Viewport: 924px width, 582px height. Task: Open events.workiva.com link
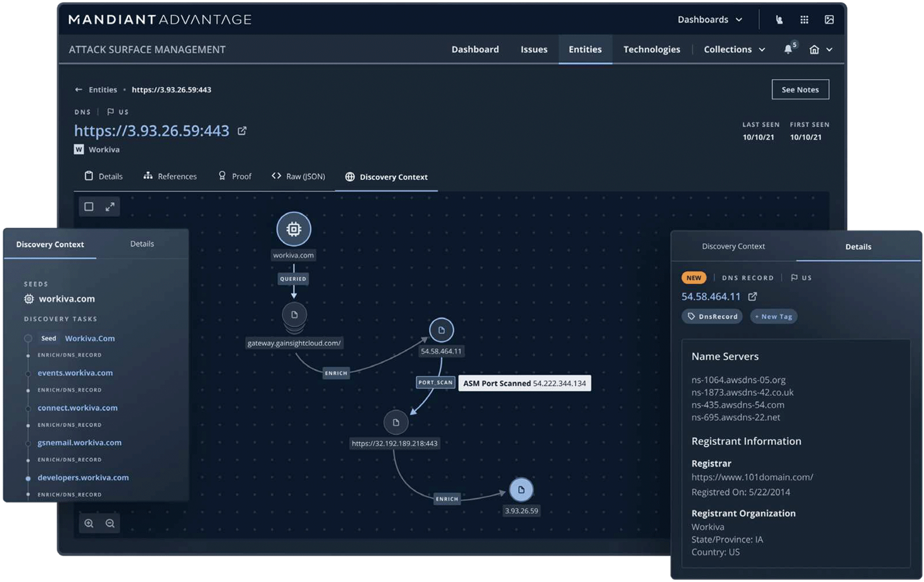point(75,373)
